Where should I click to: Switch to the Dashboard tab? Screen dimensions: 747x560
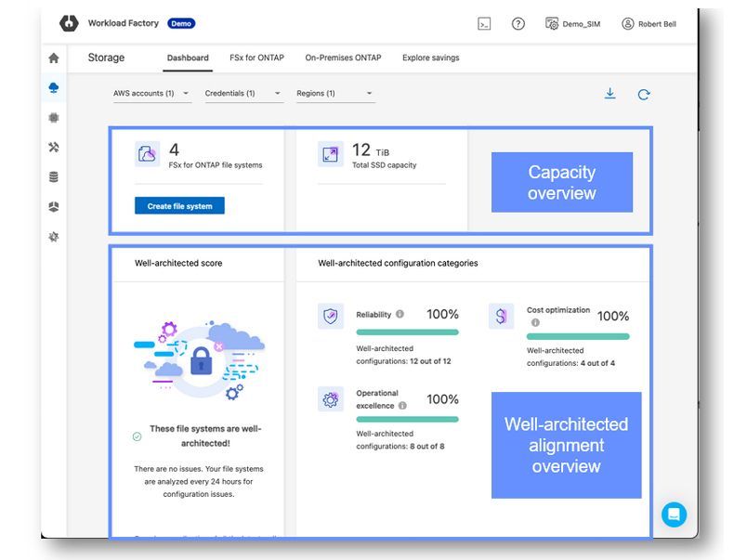click(188, 58)
